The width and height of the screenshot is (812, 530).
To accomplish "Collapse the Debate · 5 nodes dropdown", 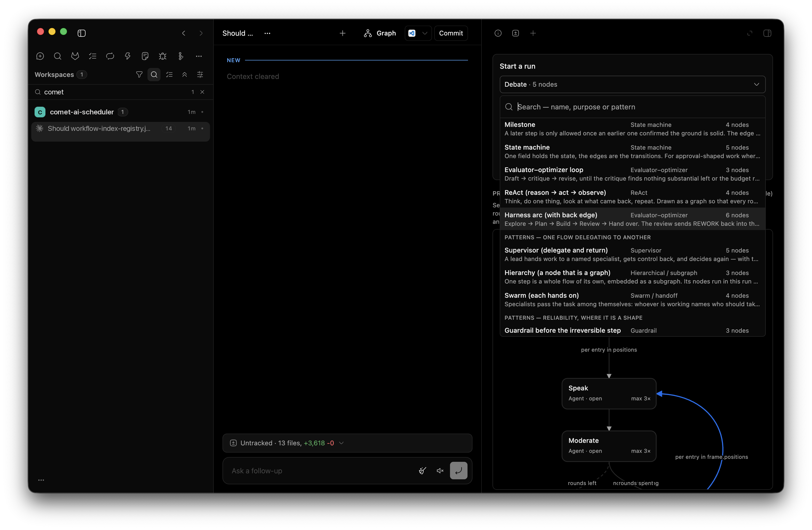I will 632,84.
